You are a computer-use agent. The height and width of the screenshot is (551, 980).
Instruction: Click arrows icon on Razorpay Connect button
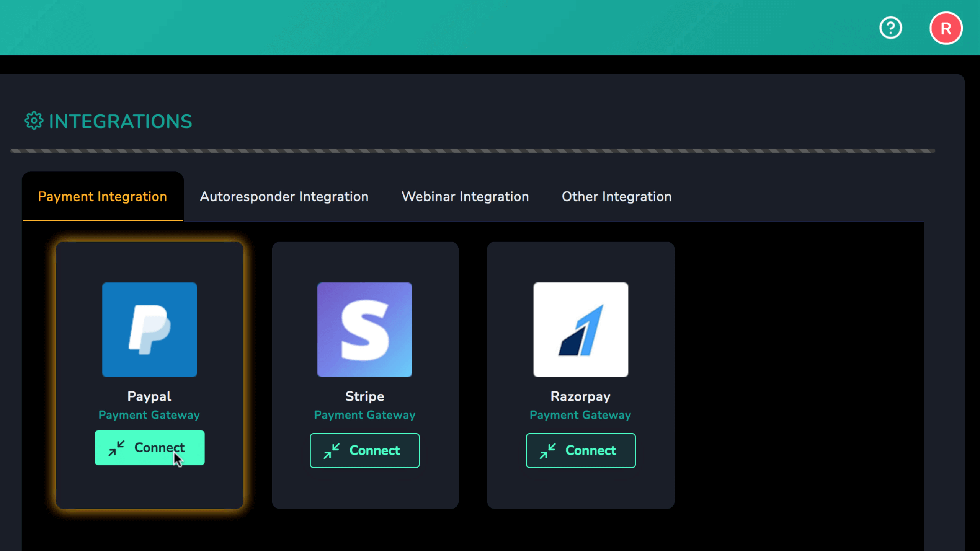tap(547, 451)
